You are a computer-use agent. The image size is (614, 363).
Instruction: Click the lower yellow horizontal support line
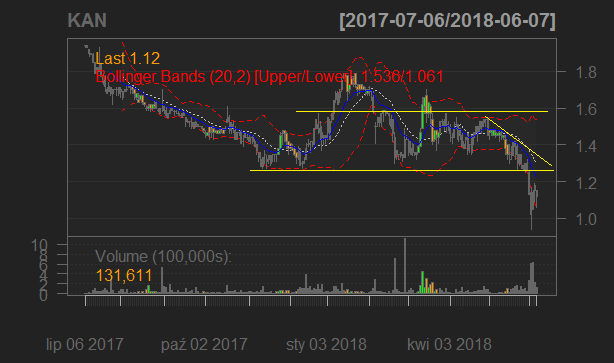coord(402,170)
